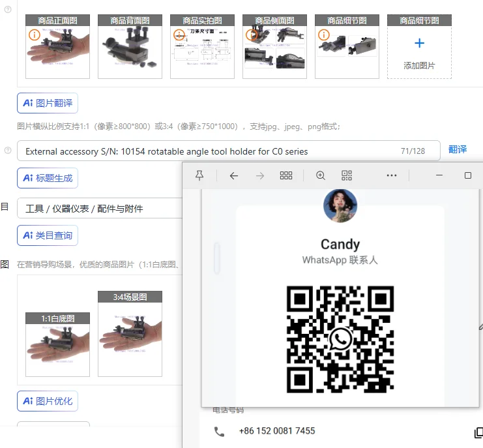Go forward in the popup window

[x=260, y=175]
